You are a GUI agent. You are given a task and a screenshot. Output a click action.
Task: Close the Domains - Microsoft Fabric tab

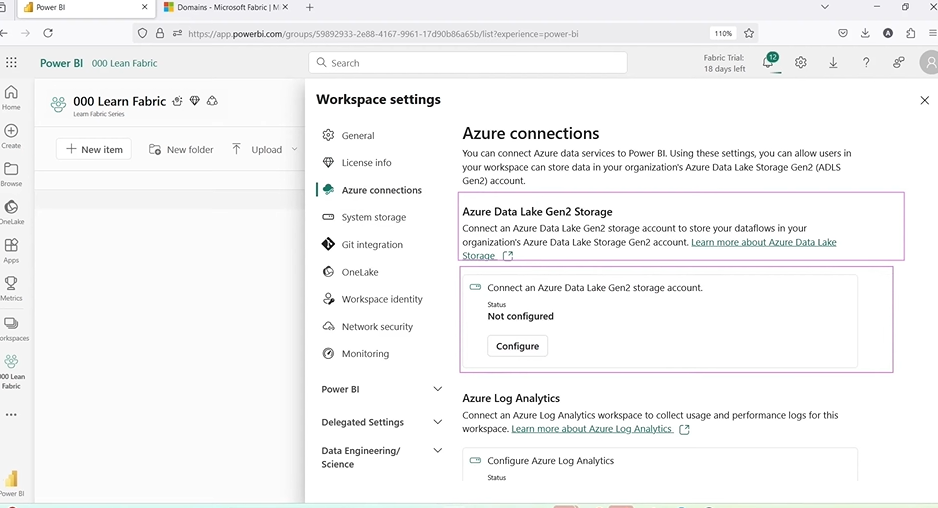(285, 7)
